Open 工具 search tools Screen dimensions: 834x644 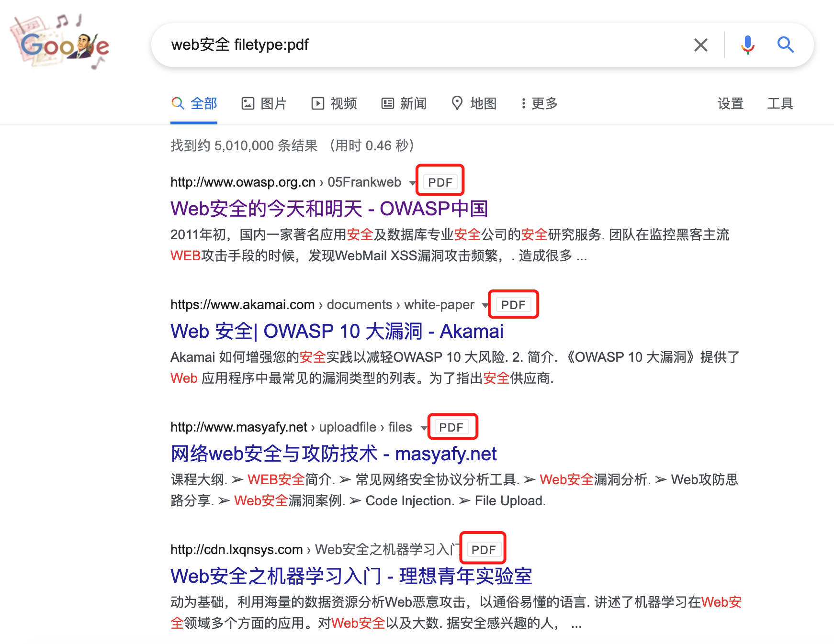click(780, 103)
